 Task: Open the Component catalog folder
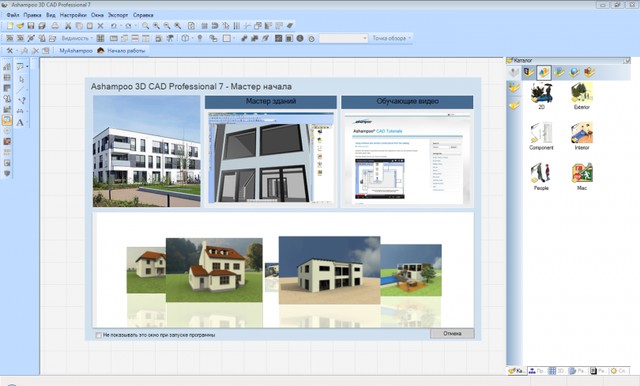pos(541,136)
